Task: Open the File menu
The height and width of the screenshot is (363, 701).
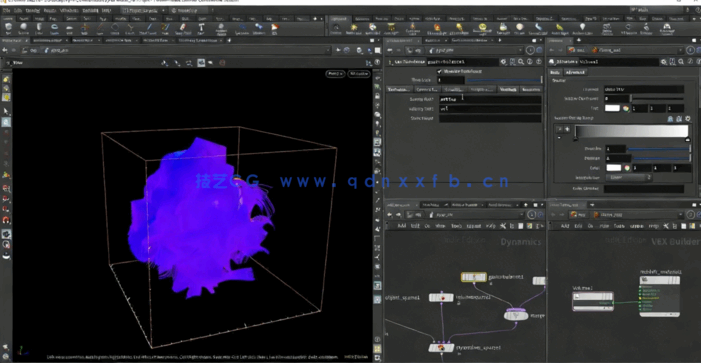Action: click(6, 10)
